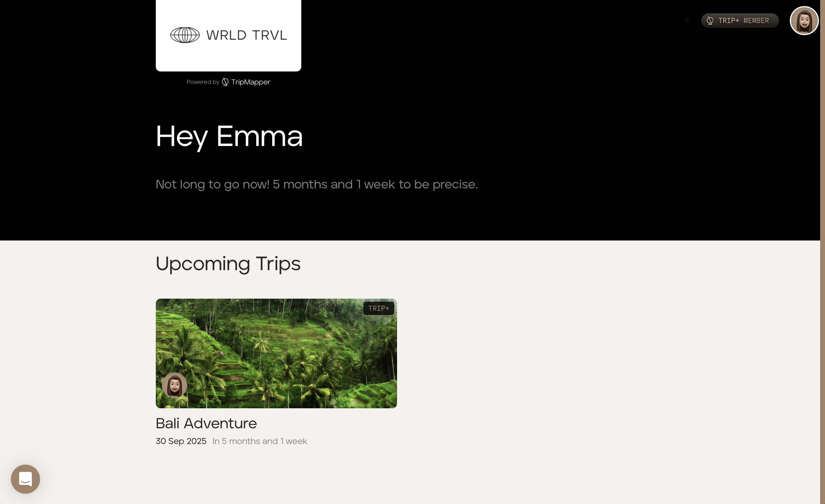Click the faint dark dot beside TRIP+ MEMBER

tap(687, 21)
